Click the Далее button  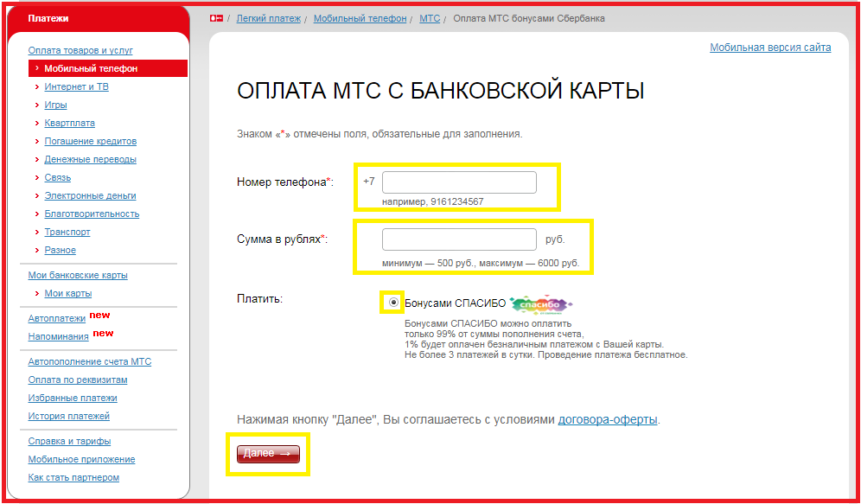(268, 454)
